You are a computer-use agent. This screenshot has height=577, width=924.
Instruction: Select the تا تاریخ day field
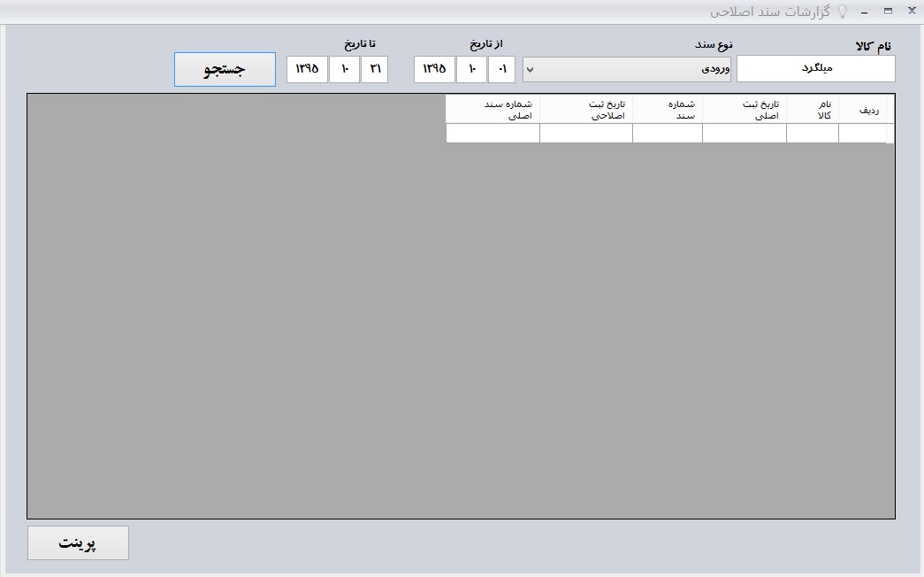(x=374, y=70)
